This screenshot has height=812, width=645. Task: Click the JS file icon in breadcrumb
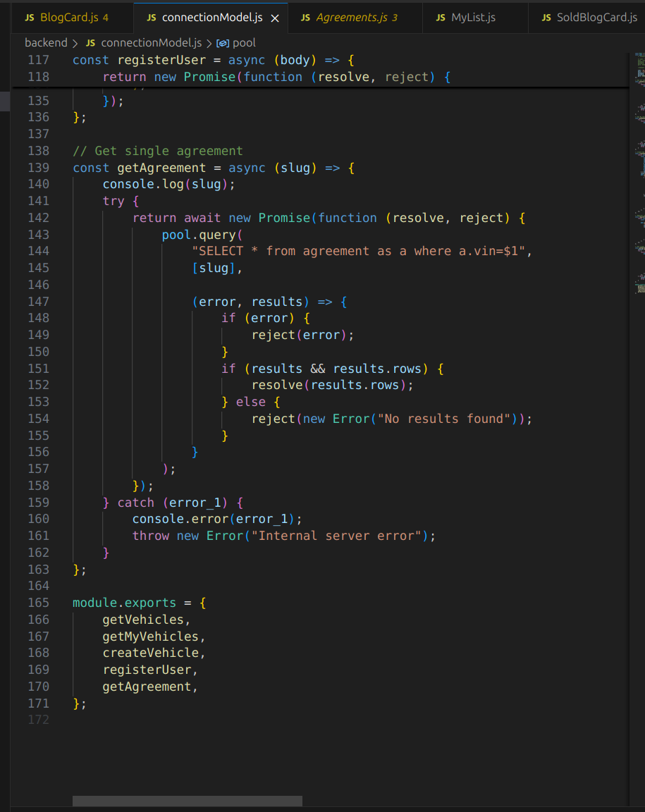[90, 43]
